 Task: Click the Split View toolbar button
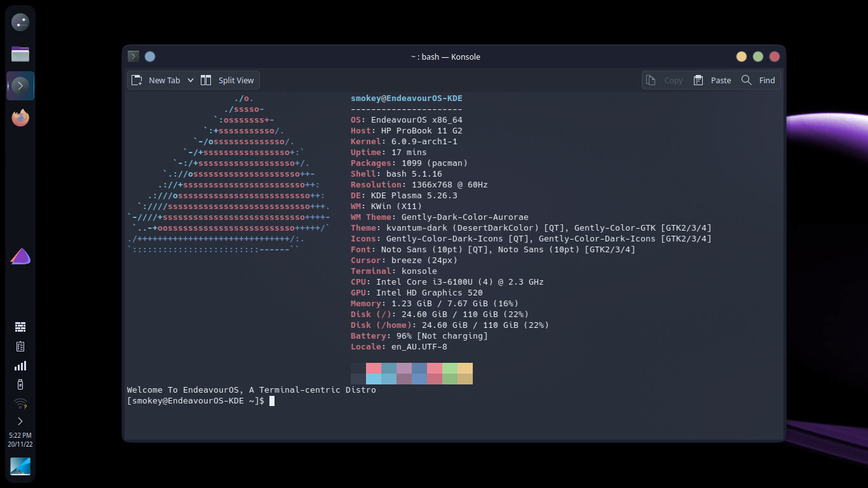[x=227, y=80]
